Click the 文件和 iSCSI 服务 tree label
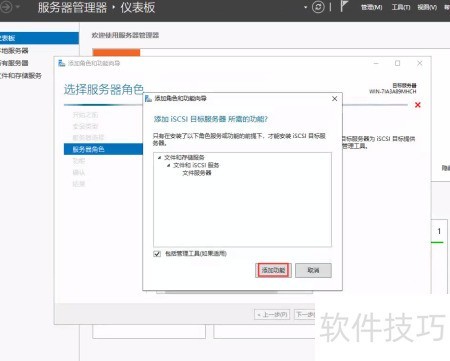450x361 pixels. pyautogui.click(x=196, y=165)
